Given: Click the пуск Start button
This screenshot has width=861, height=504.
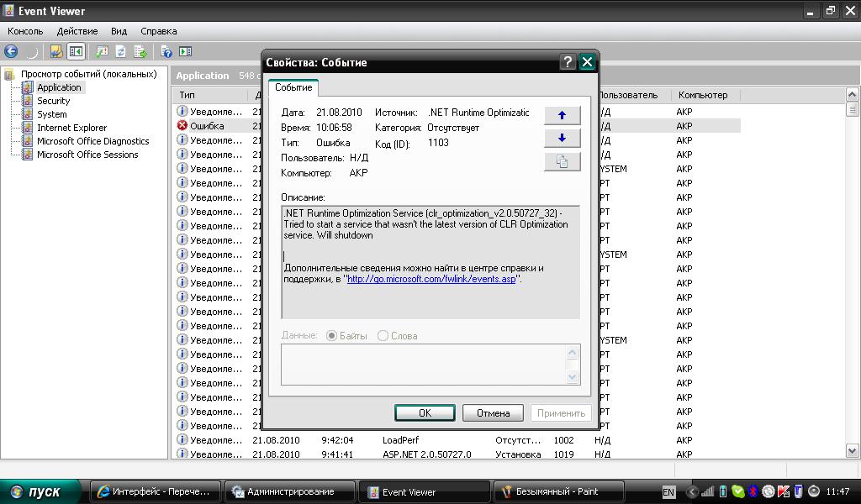Looking at the screenshot, I should click(41, 492).
